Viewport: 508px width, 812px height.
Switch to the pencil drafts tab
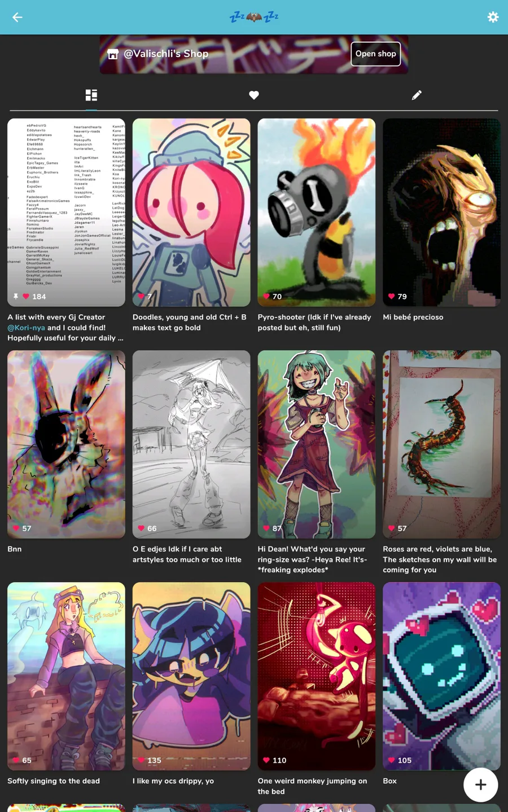pyautogui.click(x=417, y=95)
